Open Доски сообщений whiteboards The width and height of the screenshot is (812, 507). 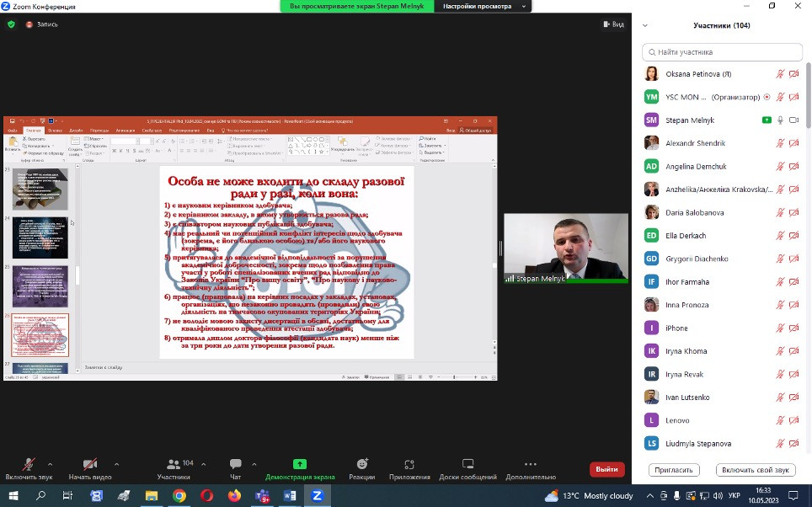468,468
